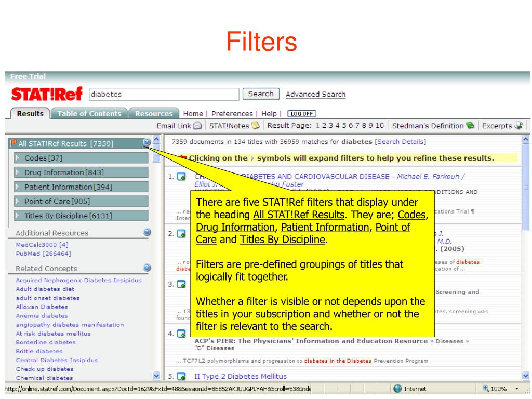Switch to the Table of Contents tab
Screen dimensions: 532x399
pyautogui.click(x=89, y=113)
